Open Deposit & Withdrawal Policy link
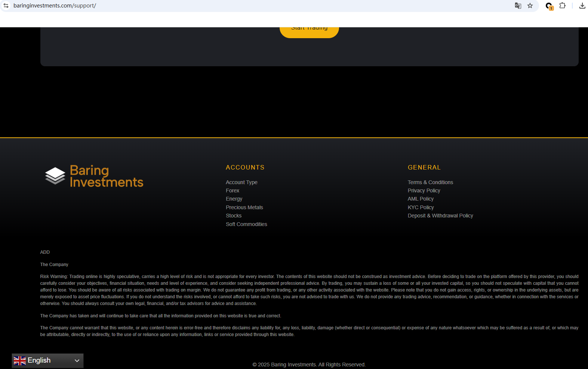The height and width of the screenshot is (369, 588). (x=440, y=216)
